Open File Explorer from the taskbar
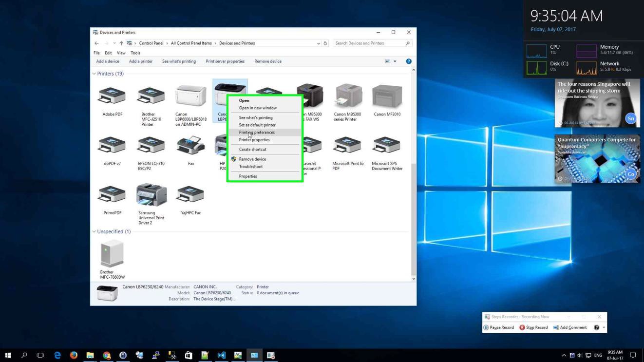 90,355
